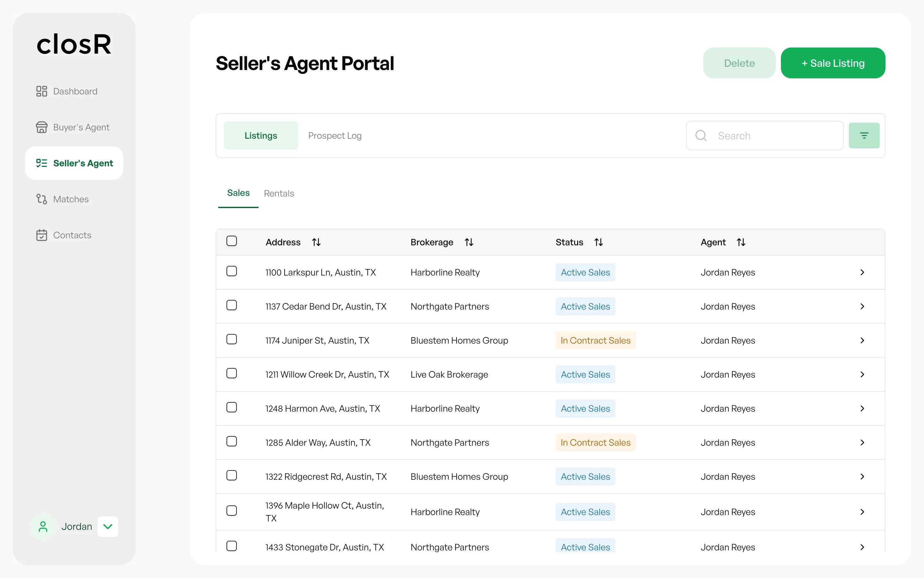Open the 1174 Juniper St row chevron
Screen dimensions: 924x578
pos(862,341)
